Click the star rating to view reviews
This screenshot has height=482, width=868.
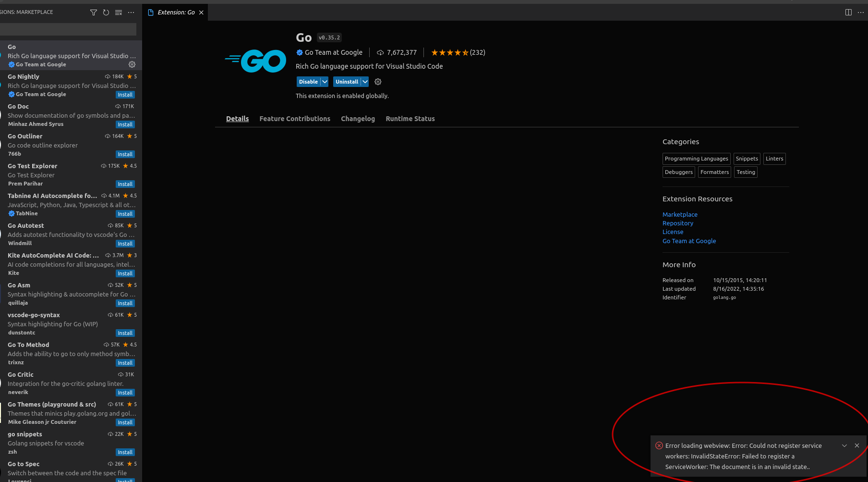coord(449,52)
